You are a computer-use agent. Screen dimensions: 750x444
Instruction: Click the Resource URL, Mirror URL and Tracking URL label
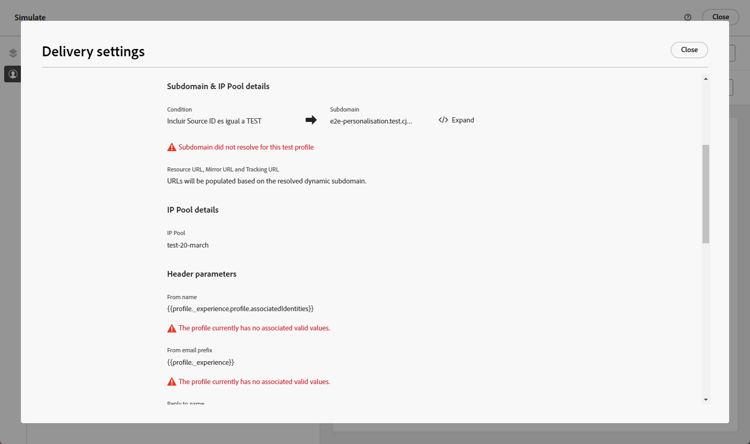click(x=223, y=169)
